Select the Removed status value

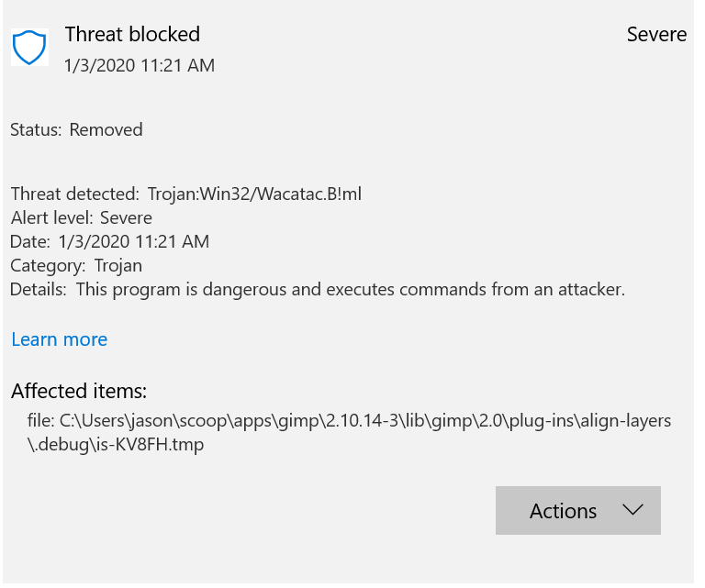106,130
